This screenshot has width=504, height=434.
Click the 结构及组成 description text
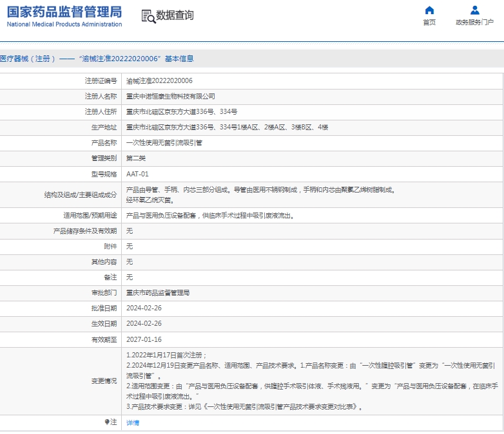pos(260,190)
